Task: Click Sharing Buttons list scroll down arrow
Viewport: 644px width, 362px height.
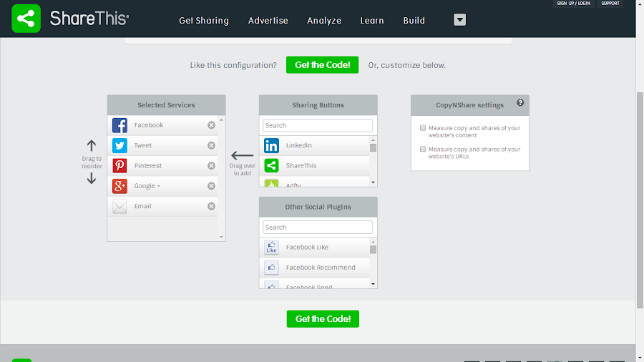Action: (x=373, y=182)
